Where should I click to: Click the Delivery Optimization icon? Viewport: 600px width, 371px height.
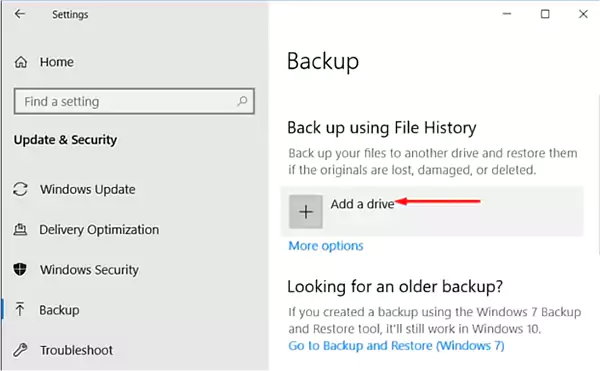coord(20,229)
